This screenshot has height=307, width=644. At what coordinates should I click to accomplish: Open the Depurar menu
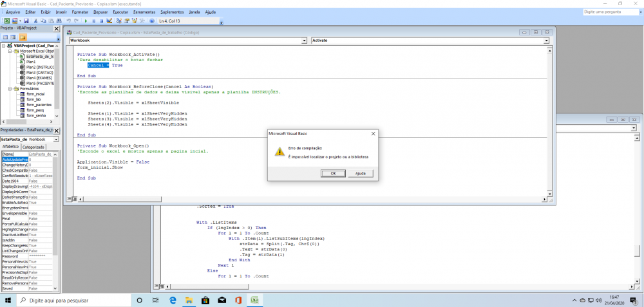tap(100, 12)
